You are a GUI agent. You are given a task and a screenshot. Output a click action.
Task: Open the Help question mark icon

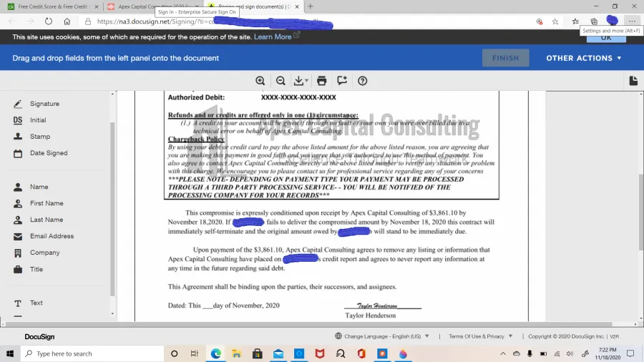(x=362, y=81)
